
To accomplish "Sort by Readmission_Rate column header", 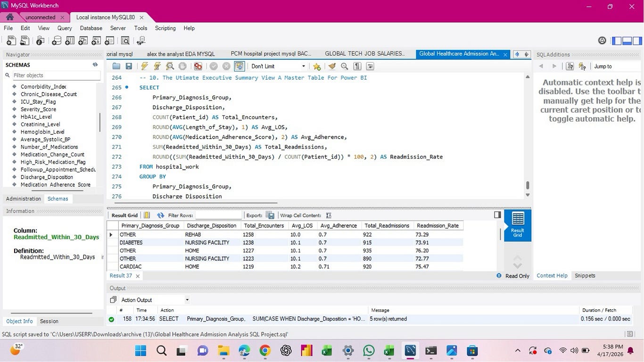I will (x=438, y=226).
